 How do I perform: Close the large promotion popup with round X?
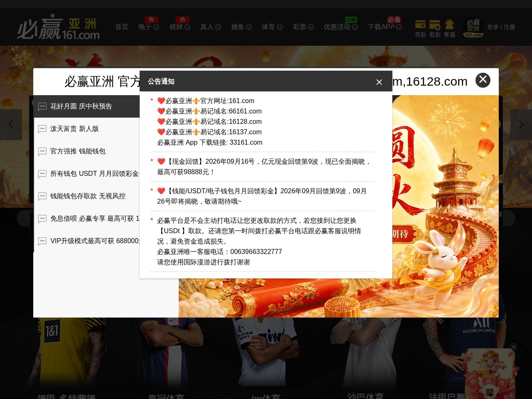click(483, 80)
